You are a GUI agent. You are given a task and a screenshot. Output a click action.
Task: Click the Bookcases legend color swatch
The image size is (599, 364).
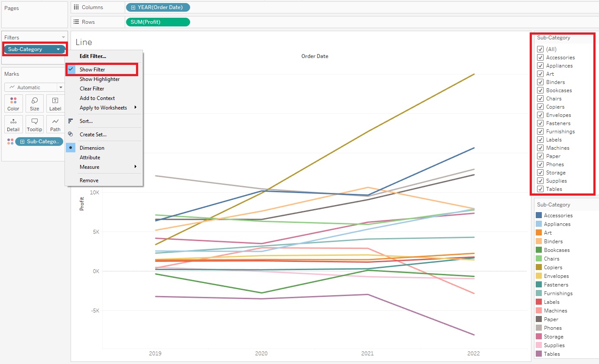539,250
